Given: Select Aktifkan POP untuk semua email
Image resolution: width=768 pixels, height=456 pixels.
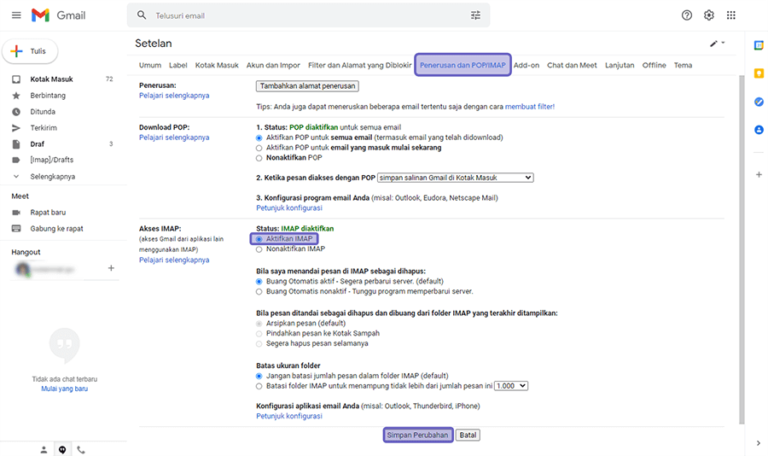Looking at the screenshot, I should (259, 138).
